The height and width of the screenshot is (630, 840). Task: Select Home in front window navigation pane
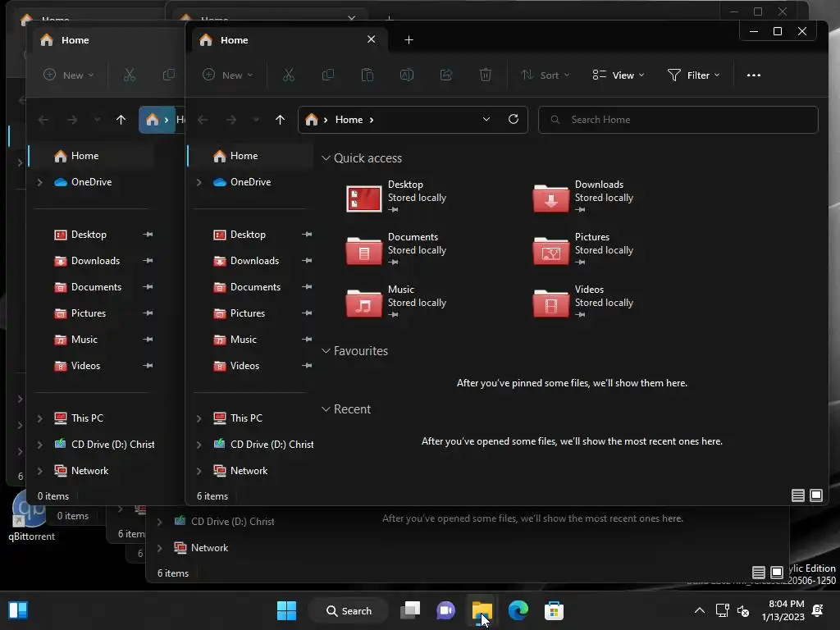click(251, 156)
